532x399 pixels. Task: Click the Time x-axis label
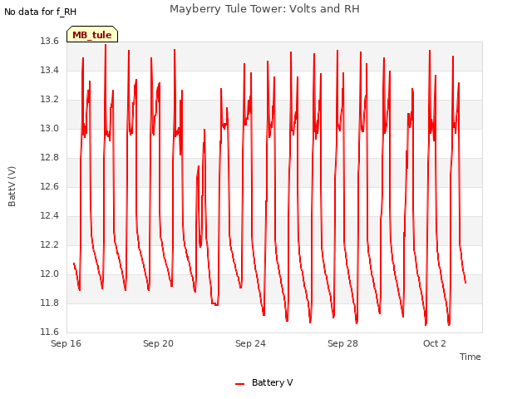click(x=470, y=357)
